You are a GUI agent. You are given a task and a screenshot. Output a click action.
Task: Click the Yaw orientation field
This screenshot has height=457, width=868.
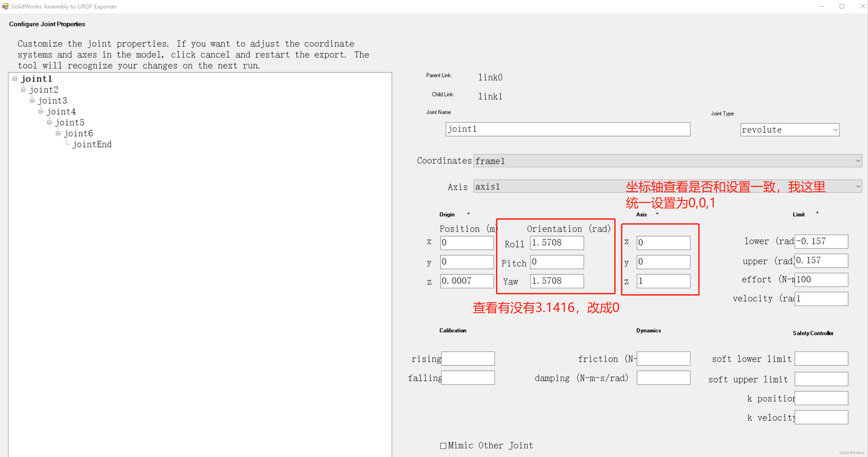coord(557,281)
